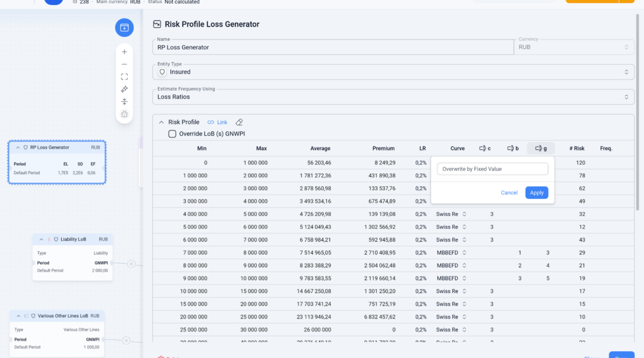The height and width of the screenshot is (358, 644).
Task: Click the c column header overwrite icon
Action: (x=482, y=148)
